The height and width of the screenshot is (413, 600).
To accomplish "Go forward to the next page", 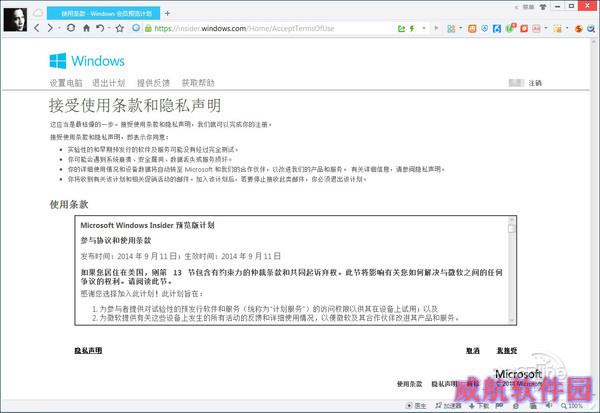I will (50, 28).
